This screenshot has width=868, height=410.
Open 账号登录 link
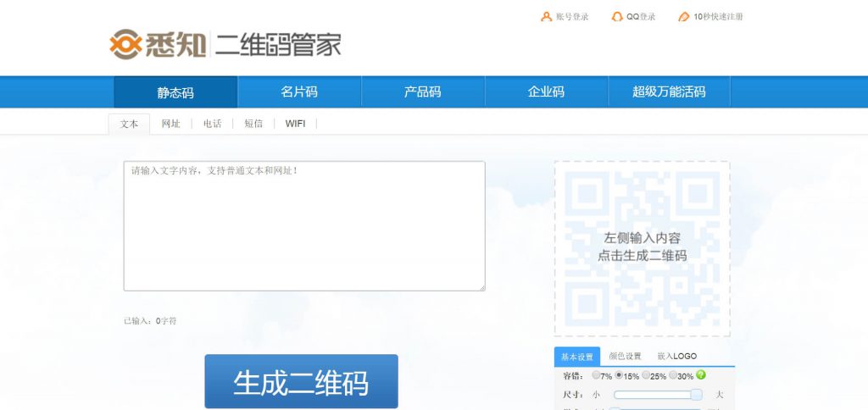click(572, 17)
